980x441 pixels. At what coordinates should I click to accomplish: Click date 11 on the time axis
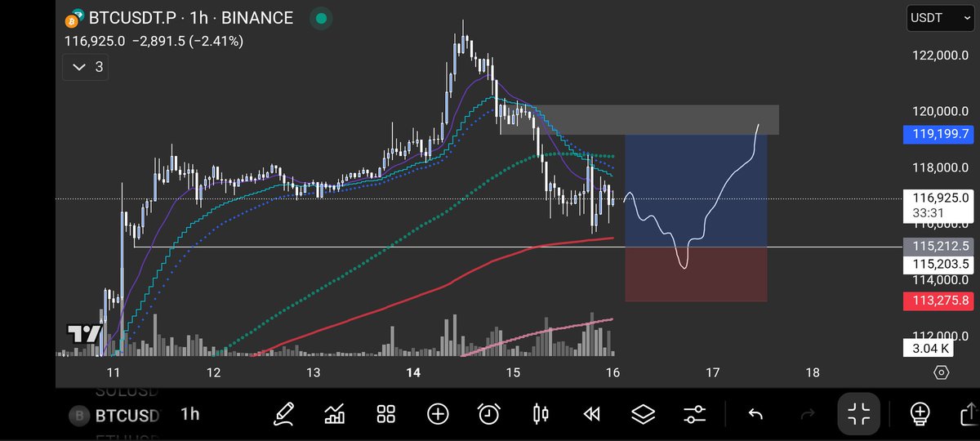coord(114,372)
